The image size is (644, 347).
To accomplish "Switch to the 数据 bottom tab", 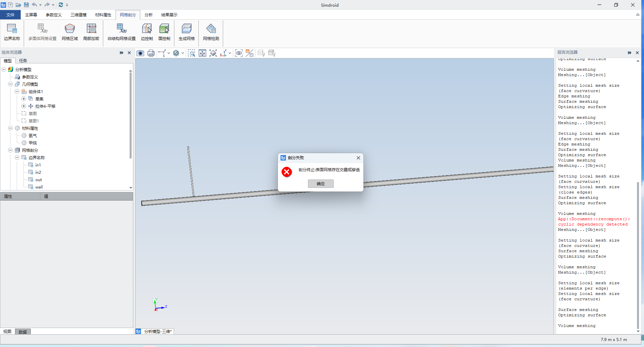I will click(x=23, y=332).
